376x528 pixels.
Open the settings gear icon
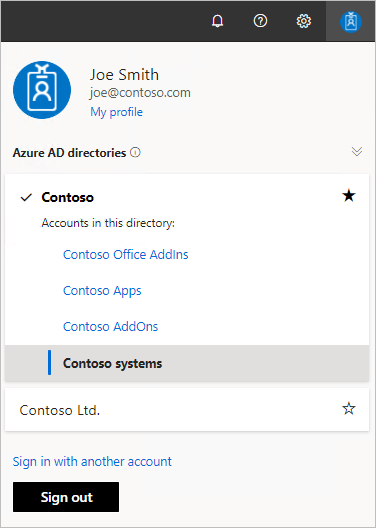click(x=304, y=21)
